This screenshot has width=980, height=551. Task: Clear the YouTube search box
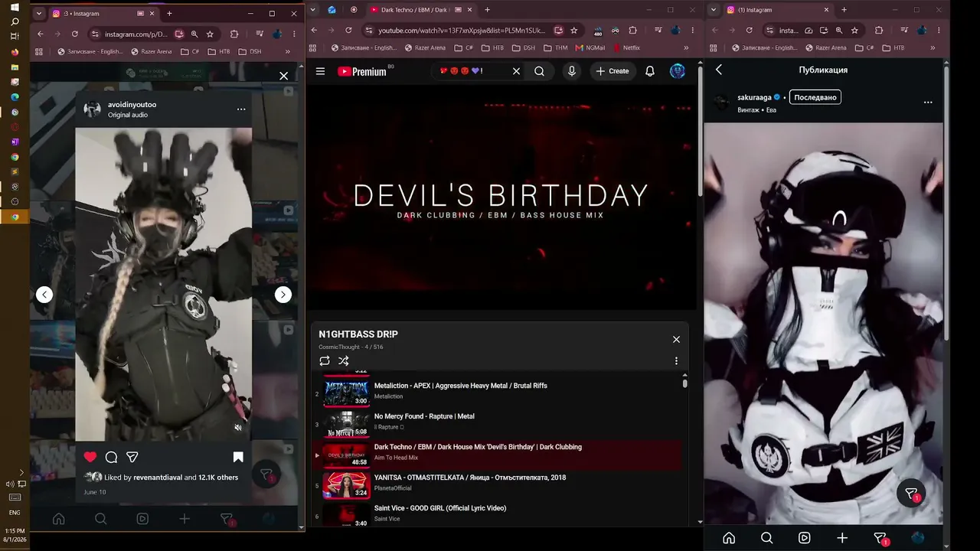click(x=516, y=71)
